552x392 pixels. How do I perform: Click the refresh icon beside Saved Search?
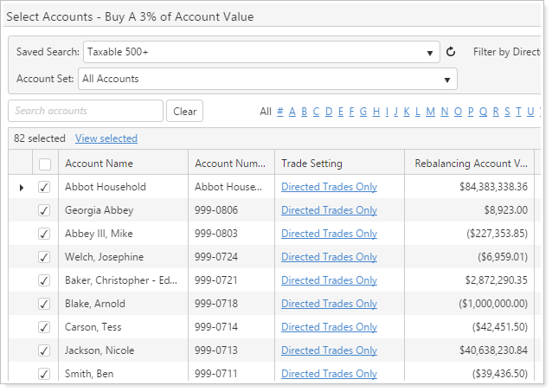coord(451,52)
